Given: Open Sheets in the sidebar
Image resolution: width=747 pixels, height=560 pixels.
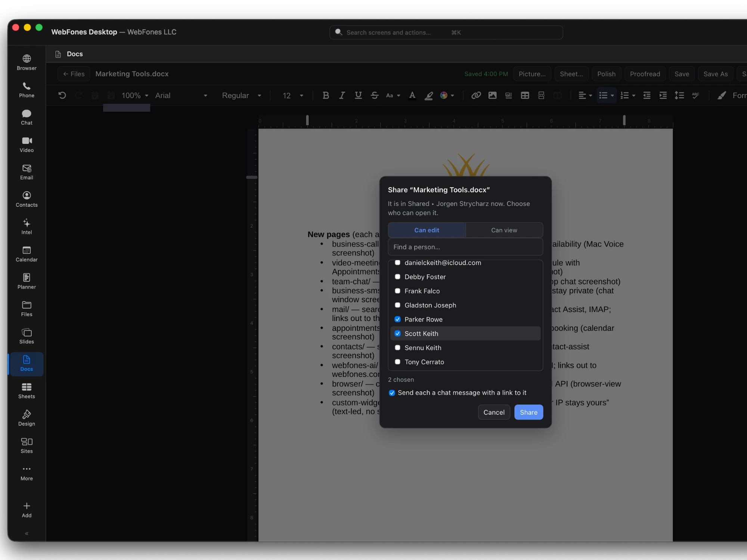Looking at the screenshot, I should [x=27, y=391].
